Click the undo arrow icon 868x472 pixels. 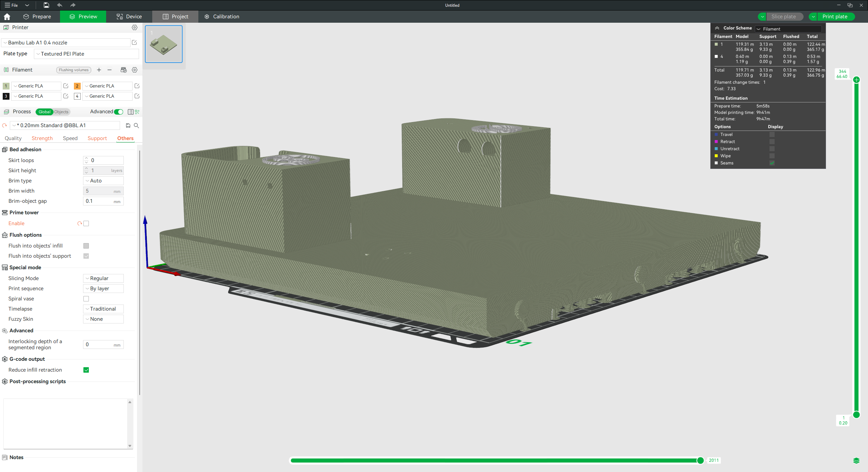pyautogui.click(x=60, y=5)
